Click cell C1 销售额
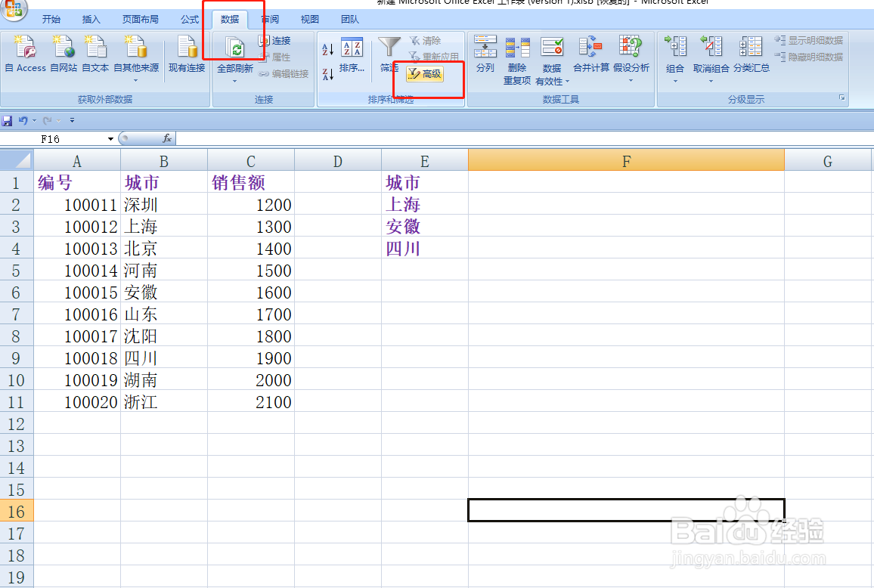874x588 pixels. 251,182
